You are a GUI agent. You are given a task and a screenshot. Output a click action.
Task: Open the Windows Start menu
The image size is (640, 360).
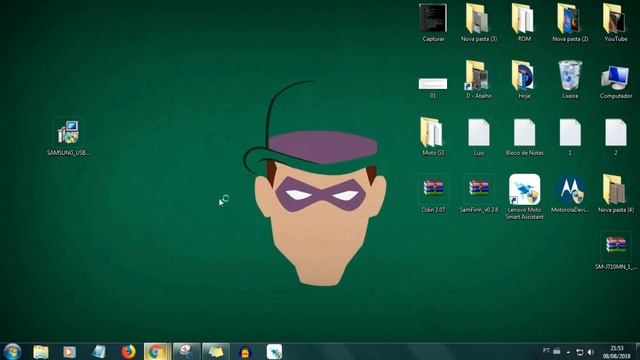point(12,351)
